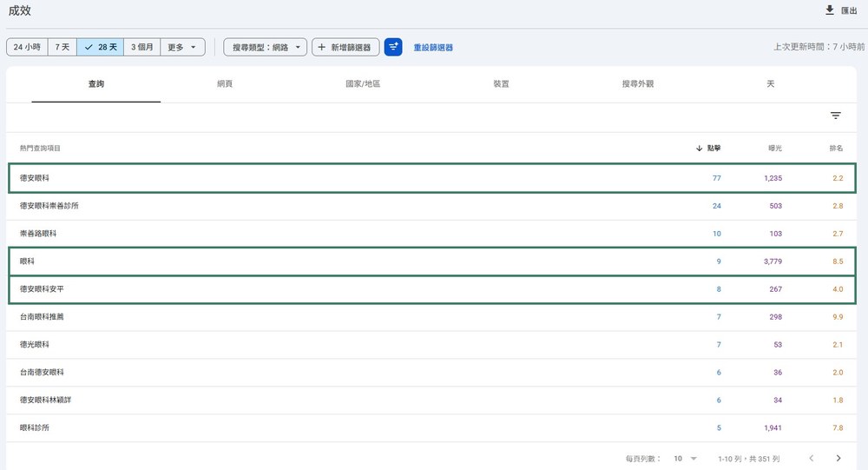Click the 上次更新時間 status text
Image resolution: width=868 pixels, height=470 pixels.
point(819,47)
